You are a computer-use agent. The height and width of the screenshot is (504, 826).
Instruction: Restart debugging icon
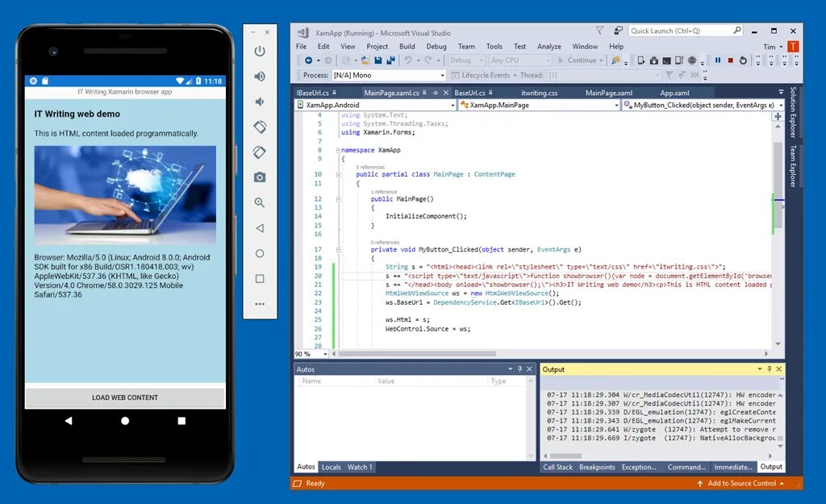click(x=743, y=60)
